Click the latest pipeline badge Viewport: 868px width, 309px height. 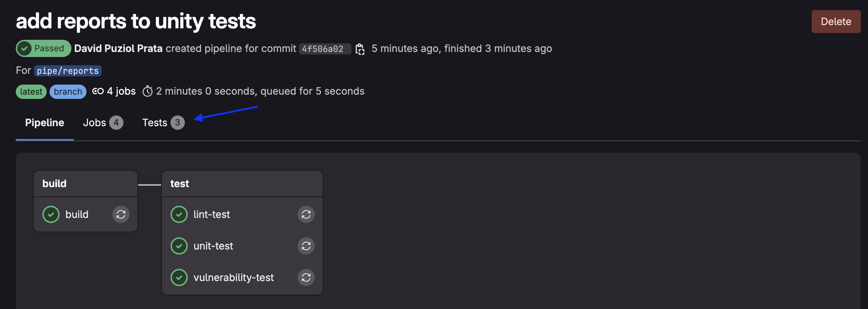[x=31, y=91]
